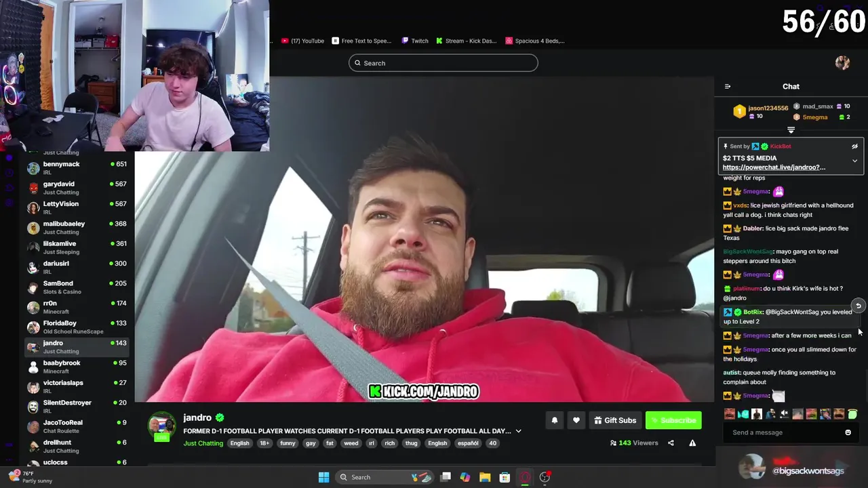This screenshot has height=488, width=868.
Task: Pick the first emote in the quick emote bar
Action: coord(729,414)
